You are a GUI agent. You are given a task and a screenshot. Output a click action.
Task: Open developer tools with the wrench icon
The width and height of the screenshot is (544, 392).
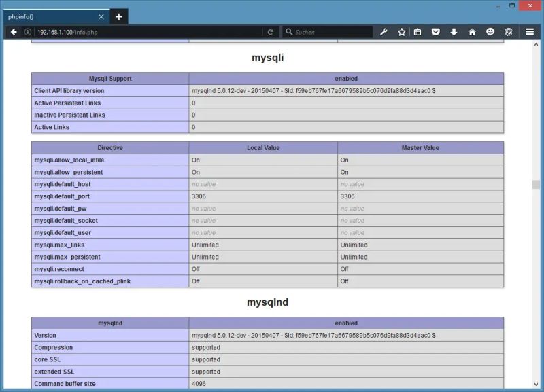click(x=384, y=31)
